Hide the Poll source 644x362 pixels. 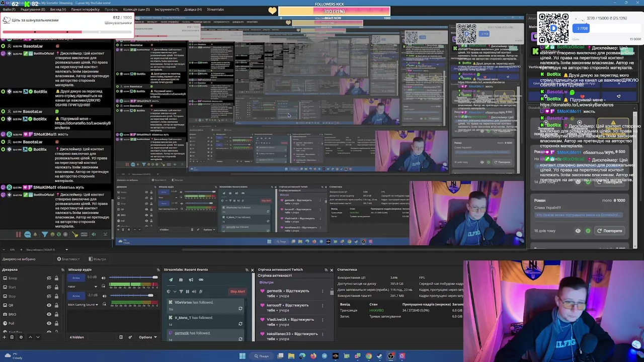tap(49, 323)
